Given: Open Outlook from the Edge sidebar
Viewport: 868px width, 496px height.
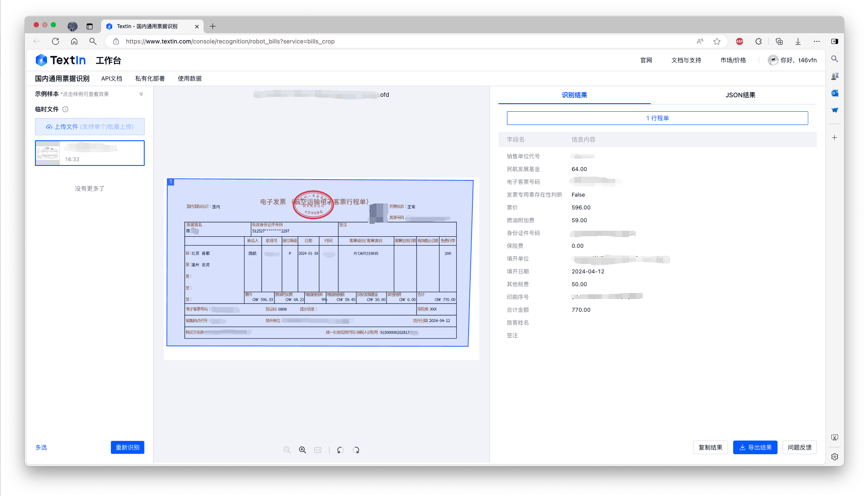Looking at the screenshot, I should (x=835, y=93).
